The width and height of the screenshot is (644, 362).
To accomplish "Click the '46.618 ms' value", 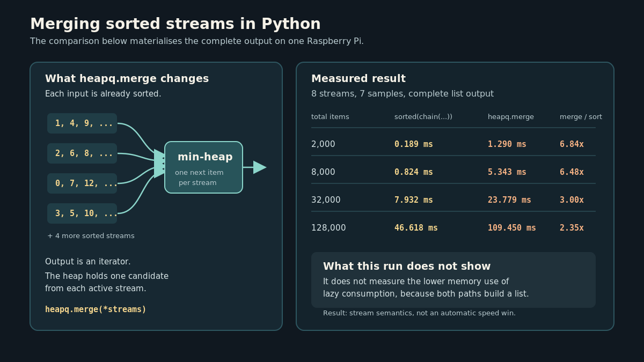I will click(x=416, y=228).
